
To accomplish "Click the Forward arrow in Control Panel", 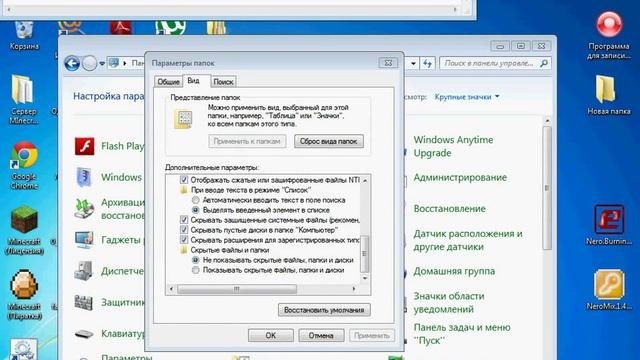I will point(89,63).
